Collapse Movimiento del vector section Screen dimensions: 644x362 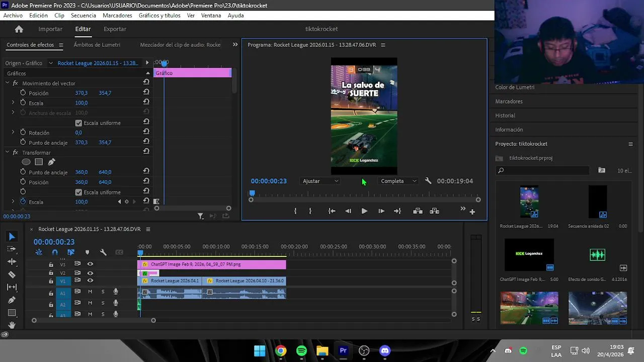8,83
